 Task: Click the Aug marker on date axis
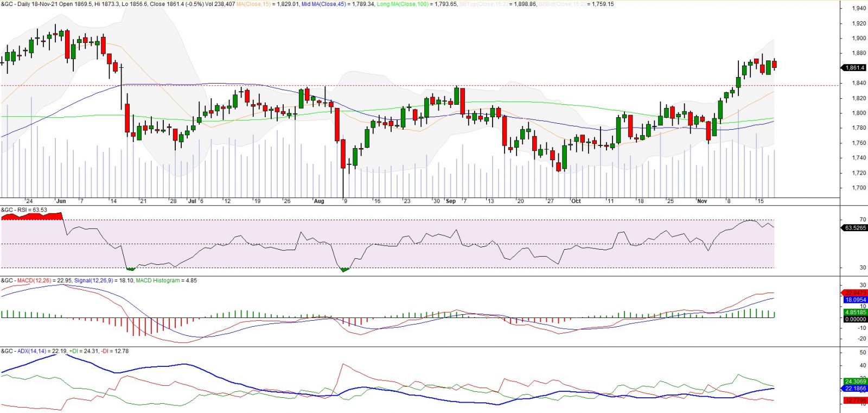319,201
